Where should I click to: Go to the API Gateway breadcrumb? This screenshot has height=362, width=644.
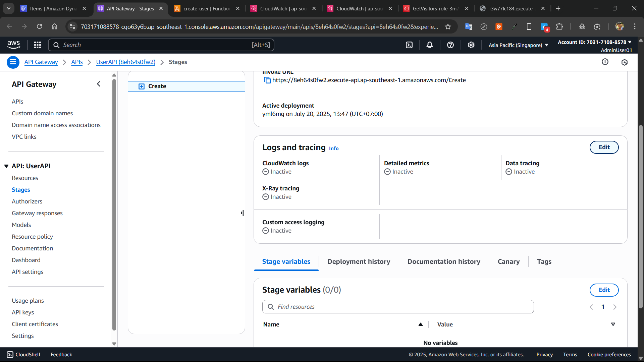tap(41, 62)
